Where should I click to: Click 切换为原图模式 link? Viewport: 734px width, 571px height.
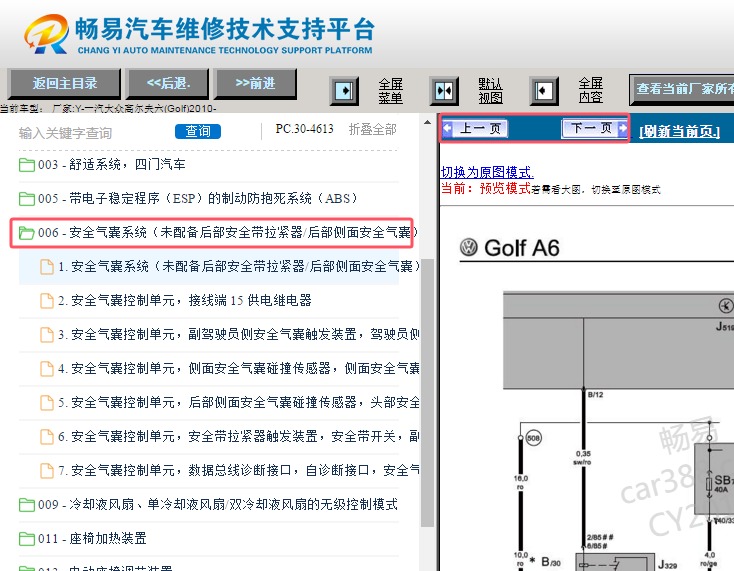click(x=487, y=172)
